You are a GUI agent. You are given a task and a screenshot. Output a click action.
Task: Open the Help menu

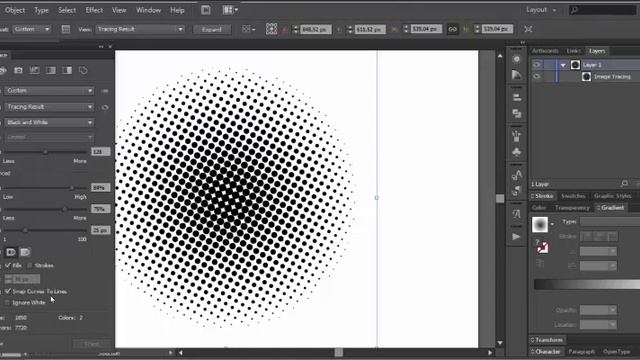point(177,10)
